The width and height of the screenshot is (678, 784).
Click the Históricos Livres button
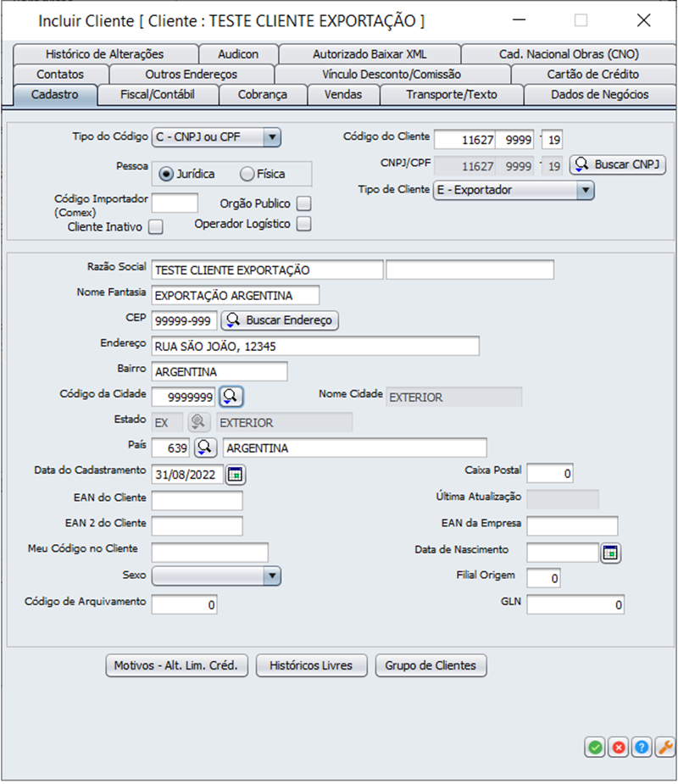(311, 665)
